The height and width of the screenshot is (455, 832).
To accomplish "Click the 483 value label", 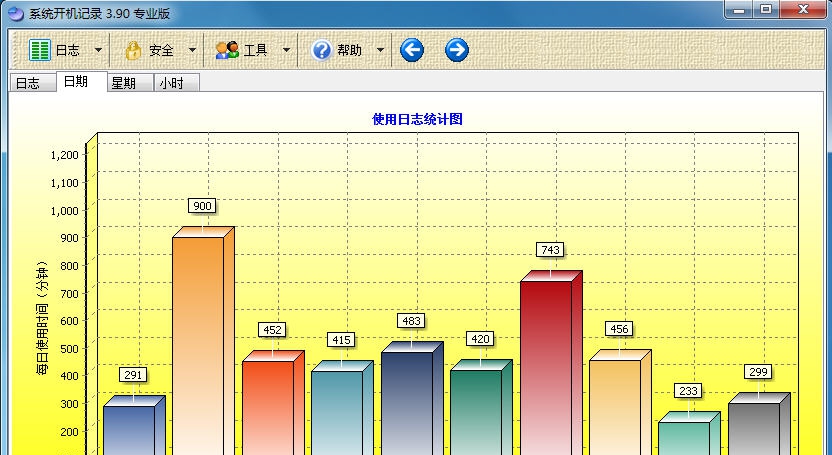I will [x=411, y=321].
